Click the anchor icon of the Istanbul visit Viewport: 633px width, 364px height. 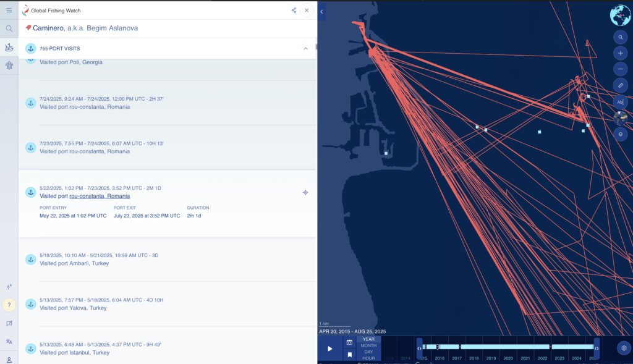click(x=31, y=349)
